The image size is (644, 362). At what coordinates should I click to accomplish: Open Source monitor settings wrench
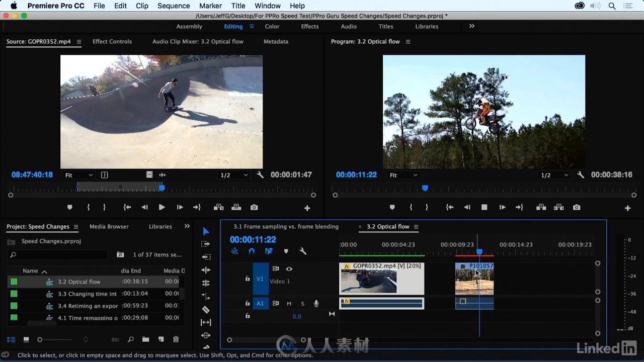[260, 175]
